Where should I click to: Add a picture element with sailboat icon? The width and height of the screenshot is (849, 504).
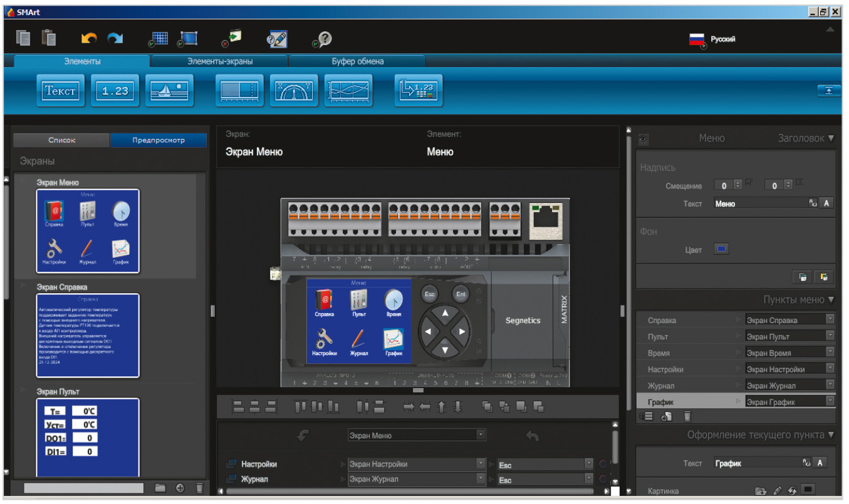[x=169, y=91]
